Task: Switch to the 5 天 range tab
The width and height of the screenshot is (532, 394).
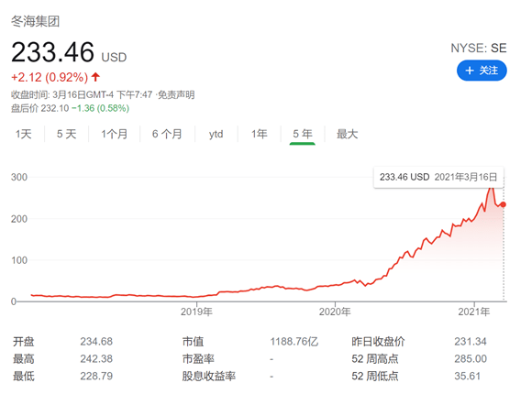Action: [66, 134]
